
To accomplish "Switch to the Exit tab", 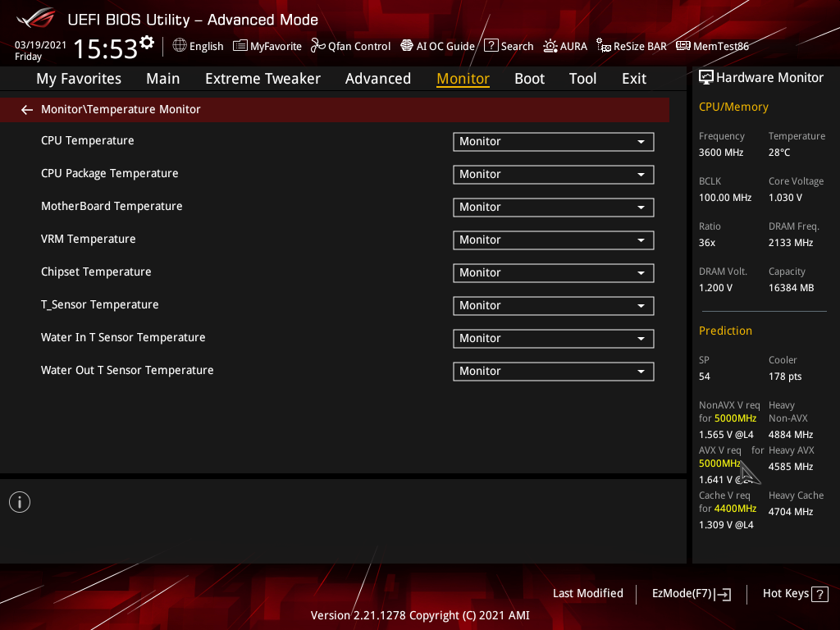I will click(634, 79).
